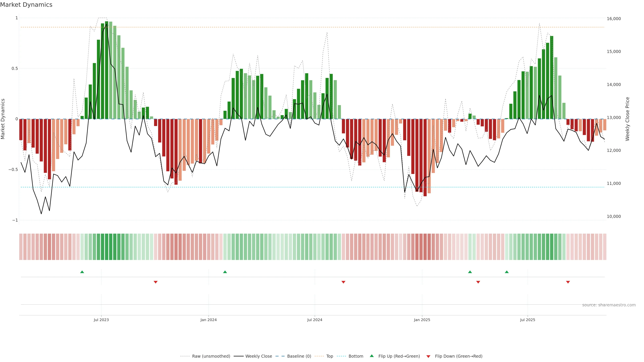Click the Market Dynamics chart title
644x362 pixels.
coord(26,5)
